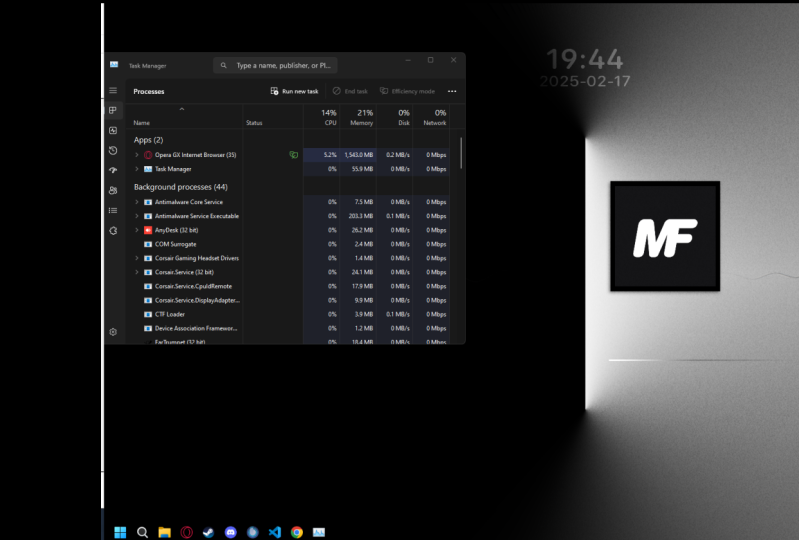Image resolution: width=799 pixels, height=540 pixels.
Task: Sort processes by the Memory column header
Action: 358,117
